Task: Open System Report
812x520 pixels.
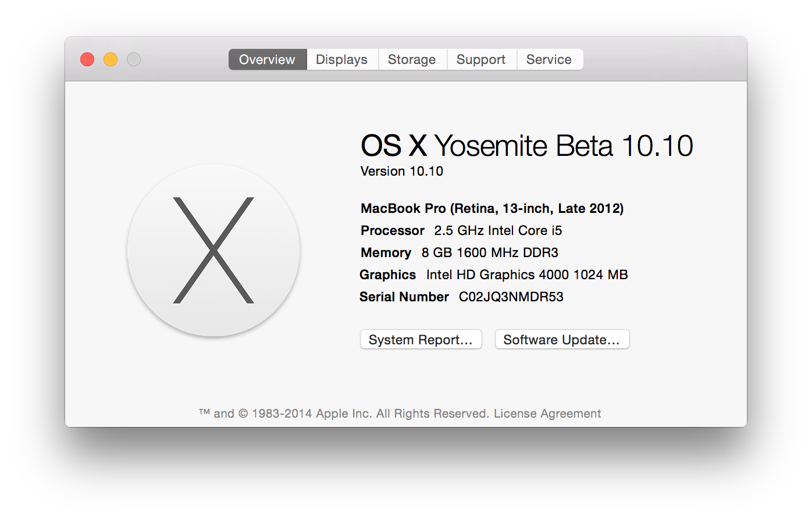Action: coord(421,340)
